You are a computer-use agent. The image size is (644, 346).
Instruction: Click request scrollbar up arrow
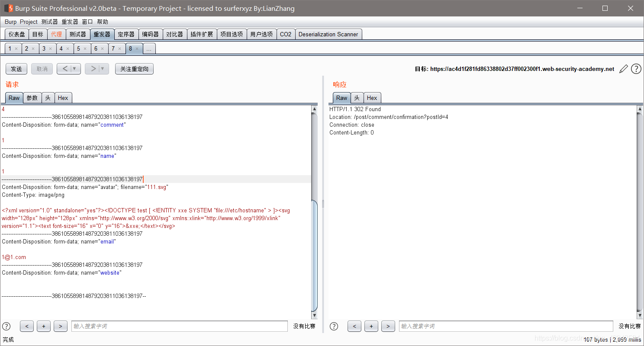[315, 109]
